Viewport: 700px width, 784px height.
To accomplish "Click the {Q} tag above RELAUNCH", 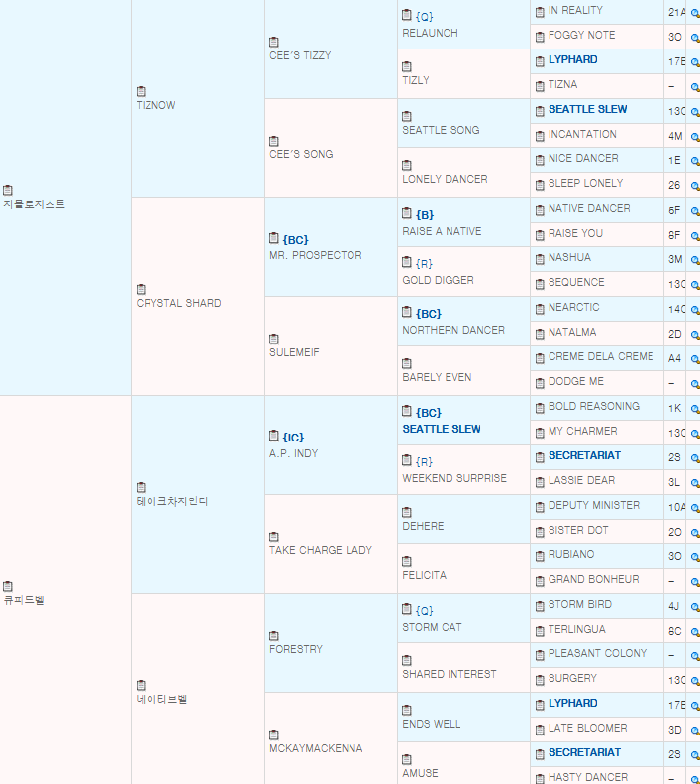I will [424, 17].
